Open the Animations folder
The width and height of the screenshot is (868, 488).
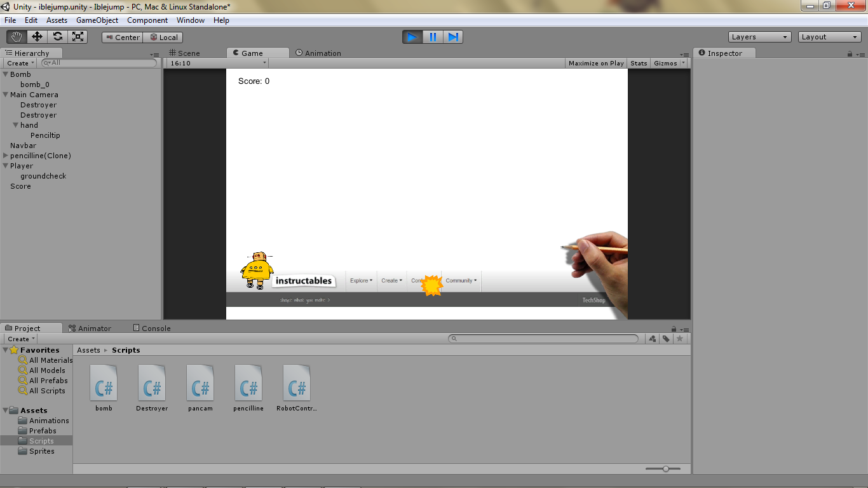coord(44,421)
